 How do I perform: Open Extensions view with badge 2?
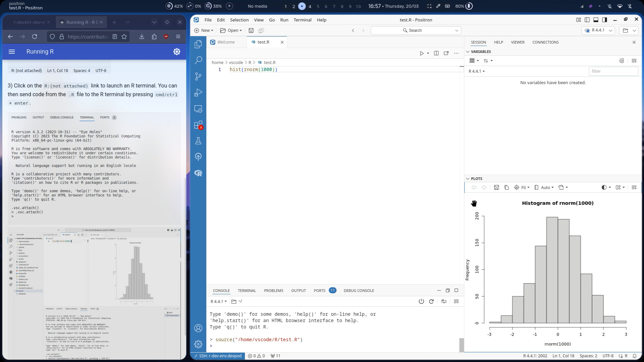[x=198, y=125]
